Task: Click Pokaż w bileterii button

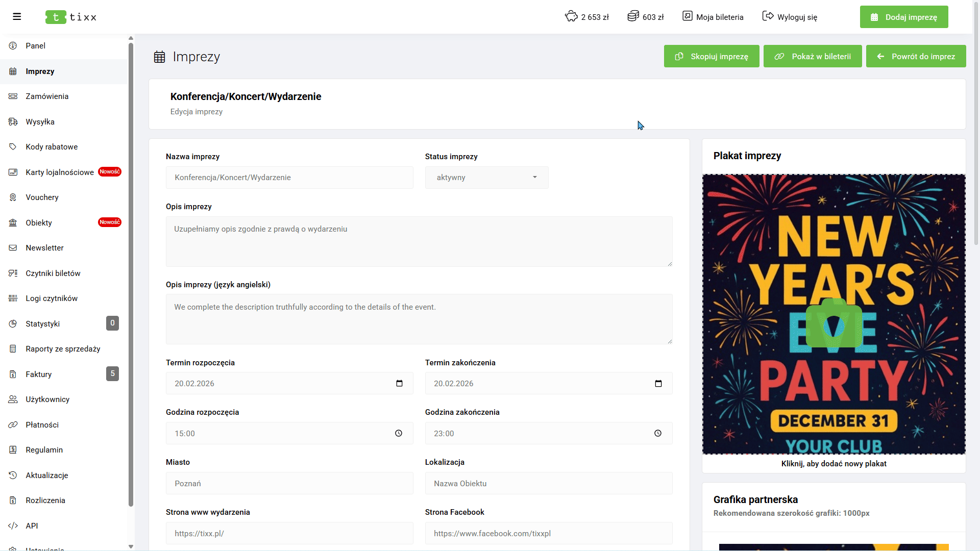Action: [x=813, y=56]
